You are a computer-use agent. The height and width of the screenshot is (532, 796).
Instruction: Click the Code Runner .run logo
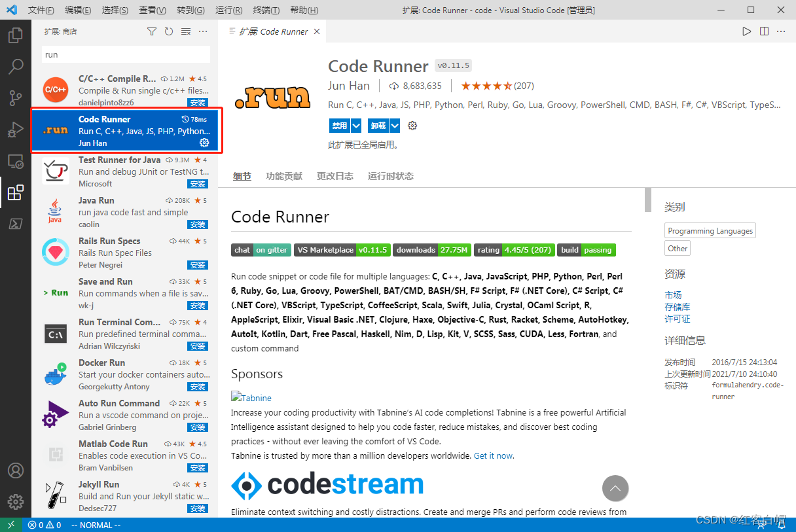[x=272, y=98]
